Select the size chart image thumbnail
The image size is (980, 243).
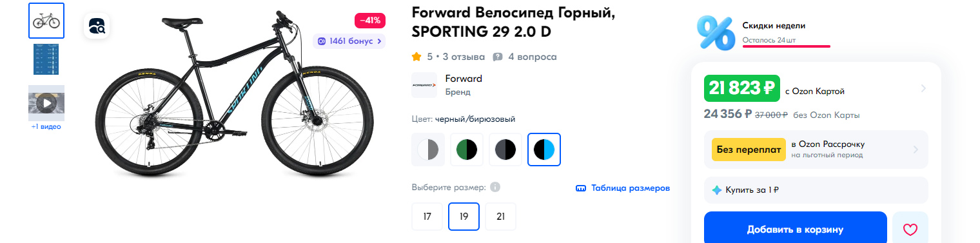pyautogui.click(x=46, y=59)
